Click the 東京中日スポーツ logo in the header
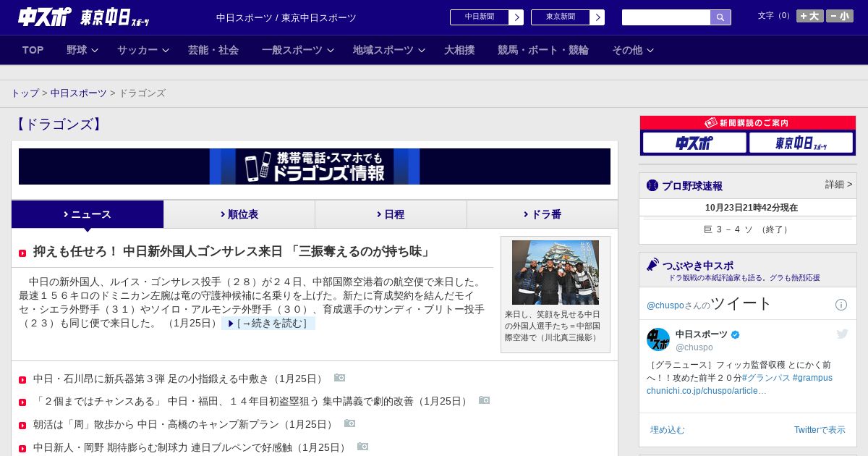Screen dimensions: 868x456 [114, 17]
